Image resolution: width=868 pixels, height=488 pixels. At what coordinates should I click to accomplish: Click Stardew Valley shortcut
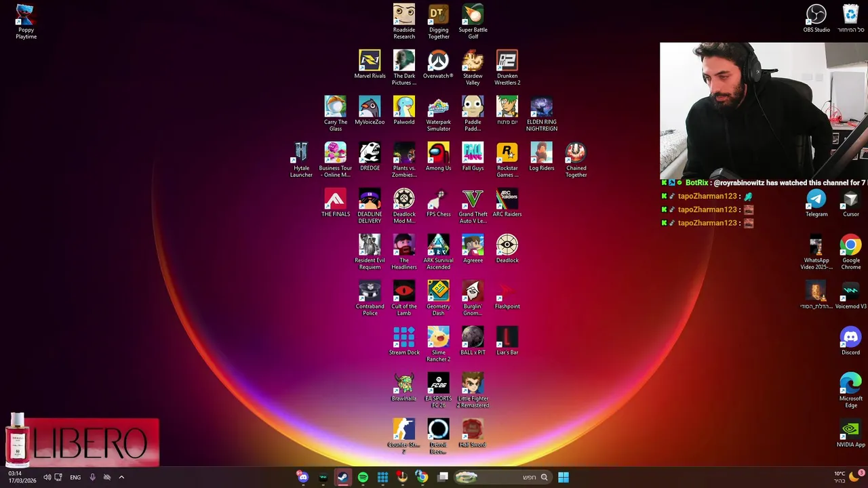pyautogui.click(x=473, y=68)
